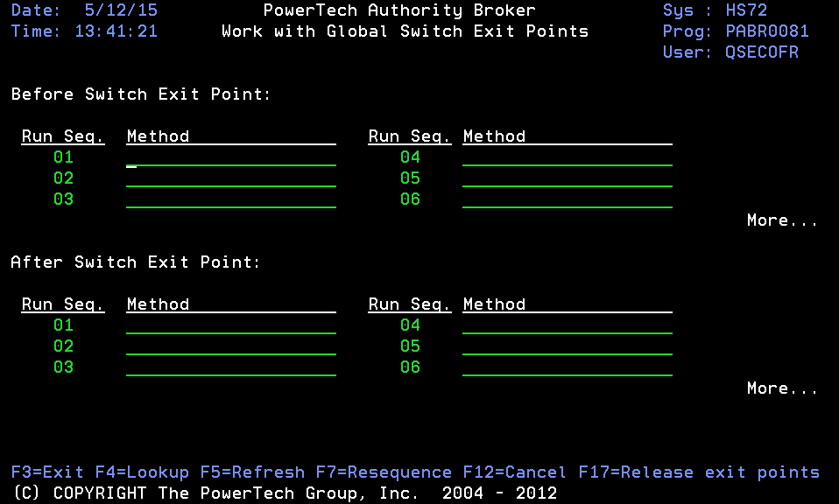Click the Before Switch Exit Point label
Image resolution: width=839 pixels, height=504 pixels.
tap(141, 94)
